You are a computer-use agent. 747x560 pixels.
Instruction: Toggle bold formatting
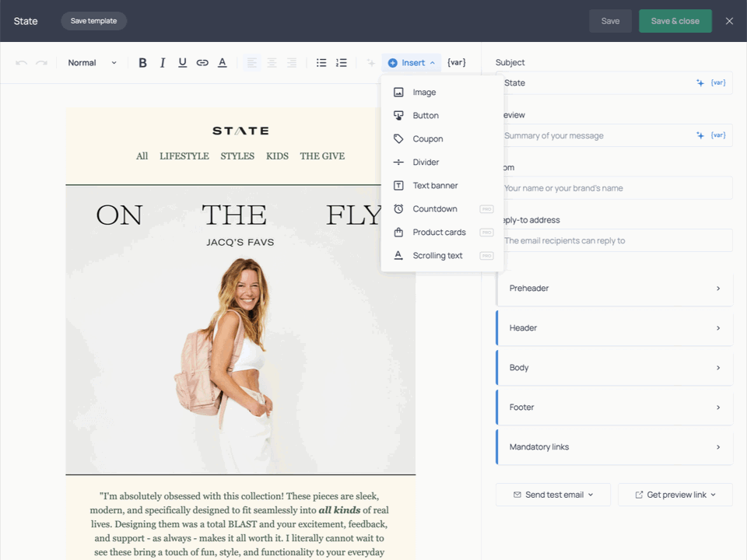(142, 62)
